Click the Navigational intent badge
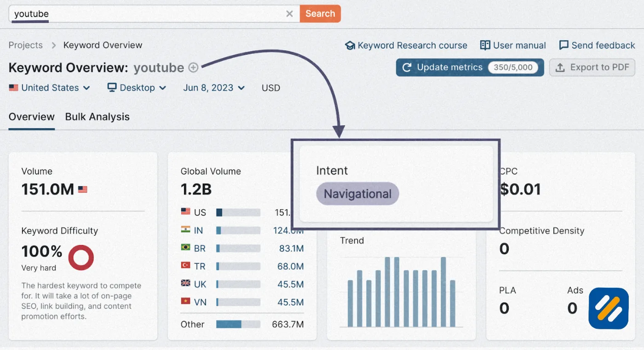This screenshot has width=644, height=350. tap(357, 194)
